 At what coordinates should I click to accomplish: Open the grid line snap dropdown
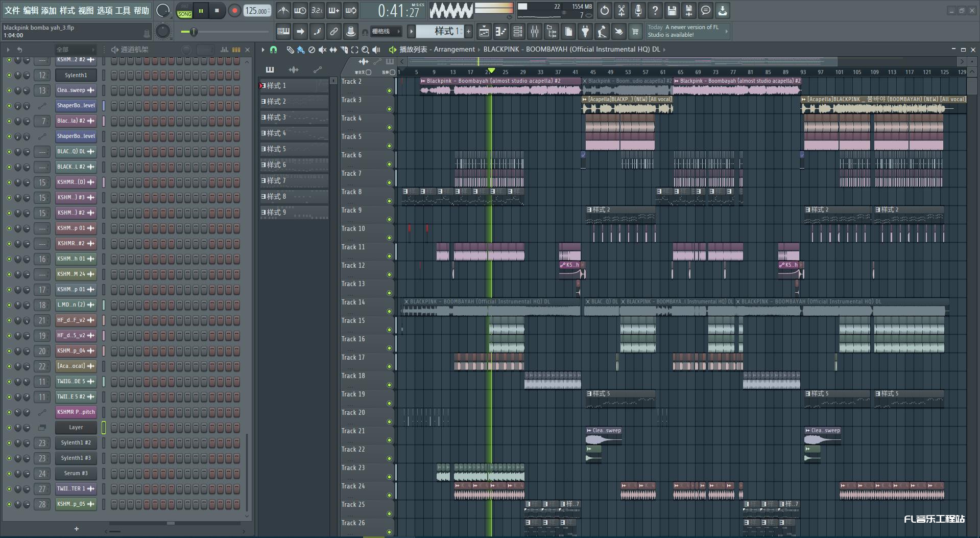coord(386,32)
